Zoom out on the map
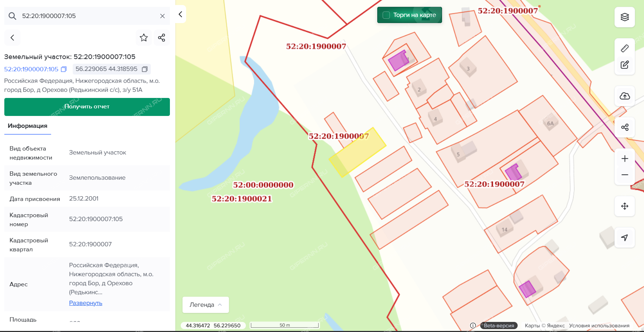 click(625, 175)
